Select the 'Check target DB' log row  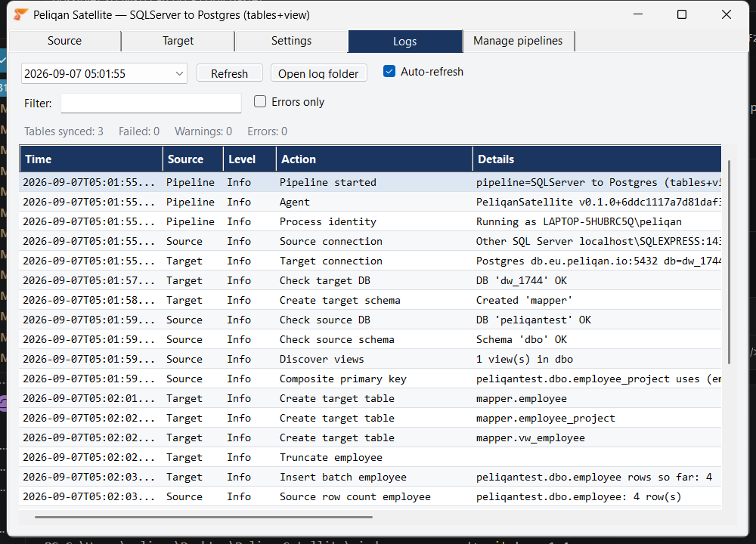click(370, 280)
